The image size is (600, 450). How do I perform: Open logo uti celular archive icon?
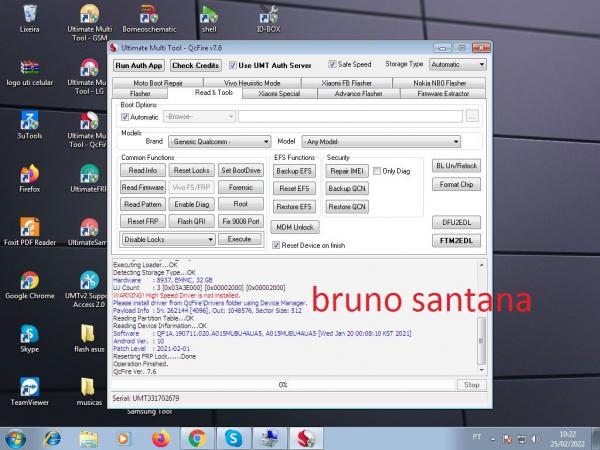click(x=29, y=72)
